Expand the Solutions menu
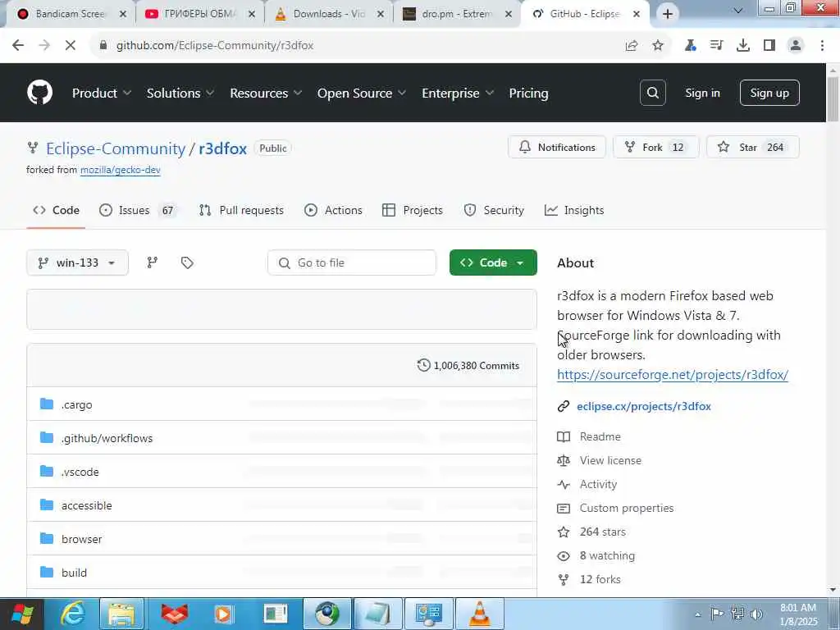 point(180,94)
